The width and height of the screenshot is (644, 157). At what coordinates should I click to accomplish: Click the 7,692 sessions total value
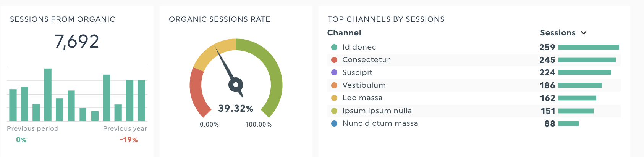(77, 42)
